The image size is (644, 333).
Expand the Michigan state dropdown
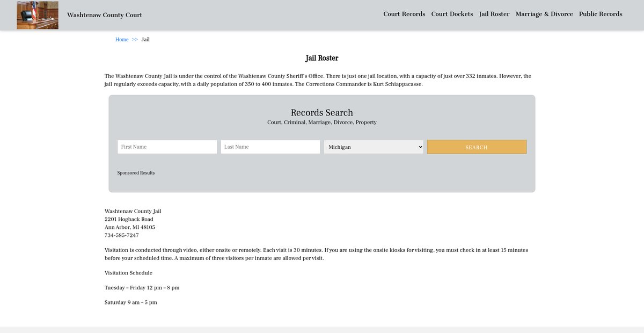pyautogui.click(x=374, y=147)
